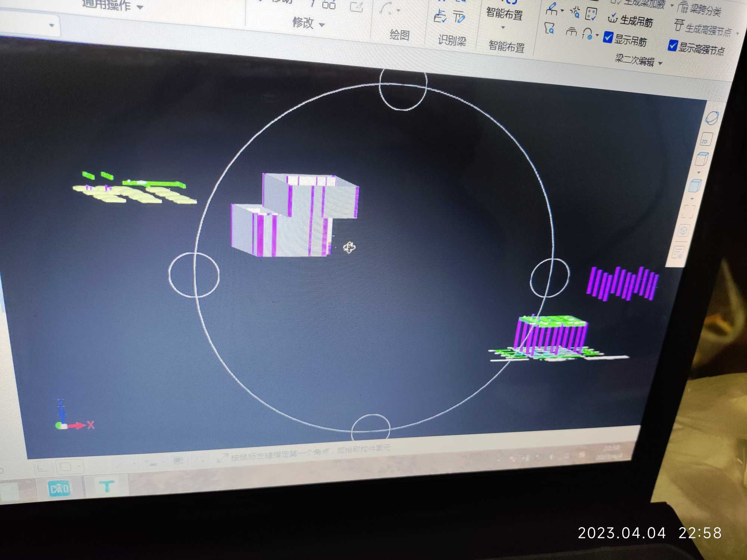The image size is (747, 560).
Task: Click the 梁跨分类 button
Action: [699, 9]
